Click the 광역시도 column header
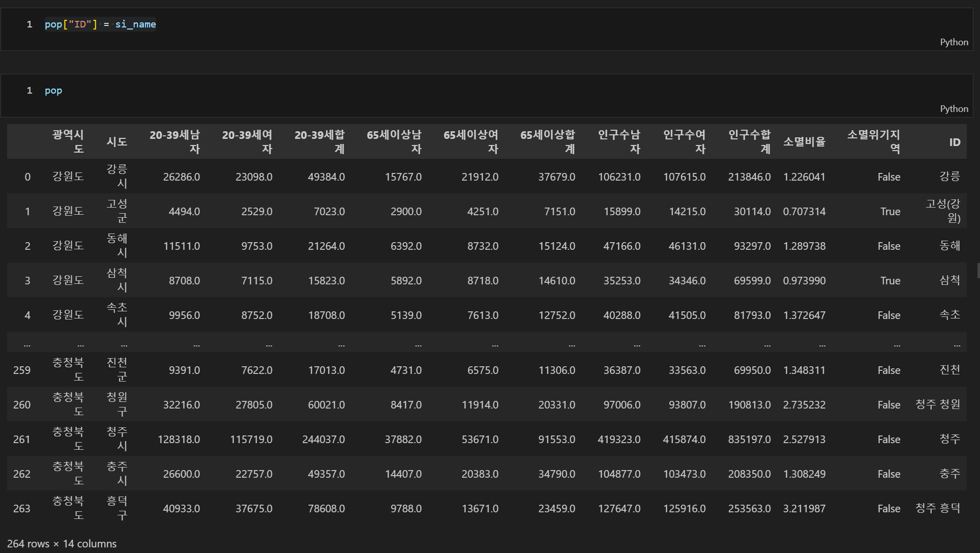The height and width of the screenshot is (553, 980). (x=68, y=141)
